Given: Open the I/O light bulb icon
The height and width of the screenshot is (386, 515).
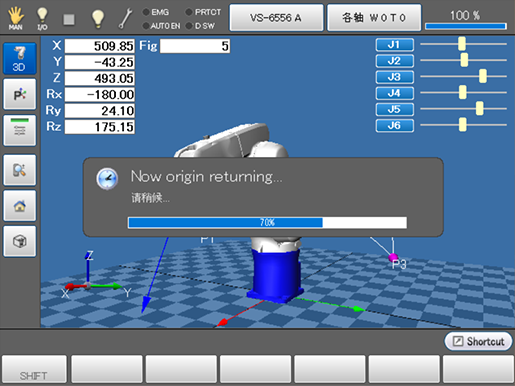Looking at the screenshot, I should [42, 18].
